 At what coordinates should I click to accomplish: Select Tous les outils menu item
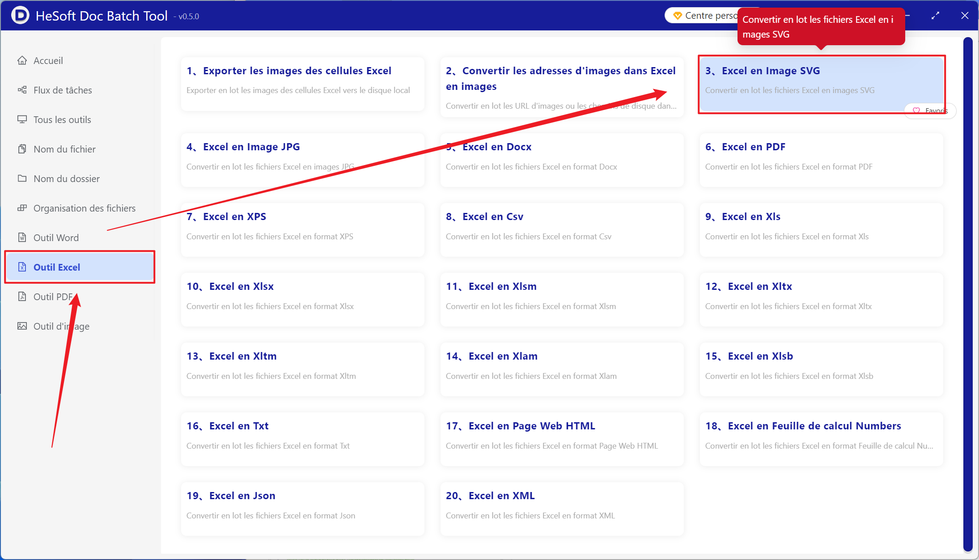click(x=80, y=119)
